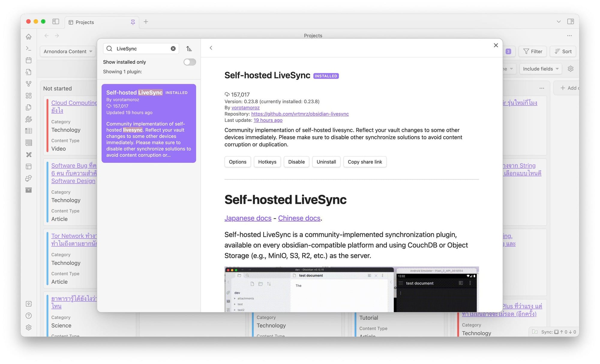The height and width of the screenshot is (364, 600).
Task: Click into the LiveSync search field
Action: tap(141, 49)
